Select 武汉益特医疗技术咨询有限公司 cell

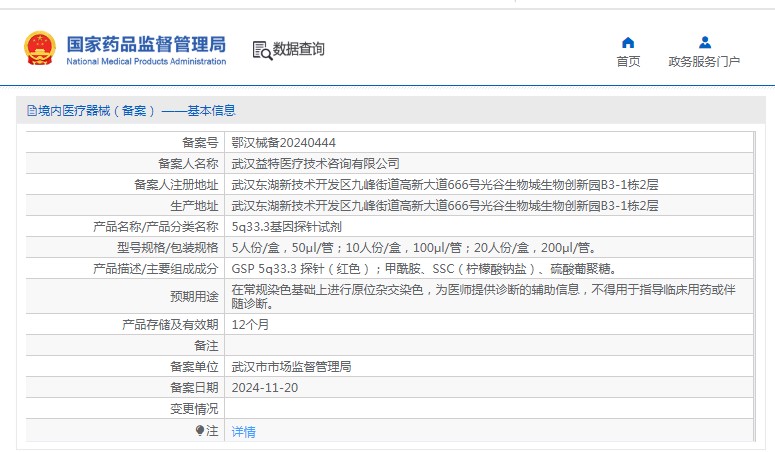click(315, 163)
